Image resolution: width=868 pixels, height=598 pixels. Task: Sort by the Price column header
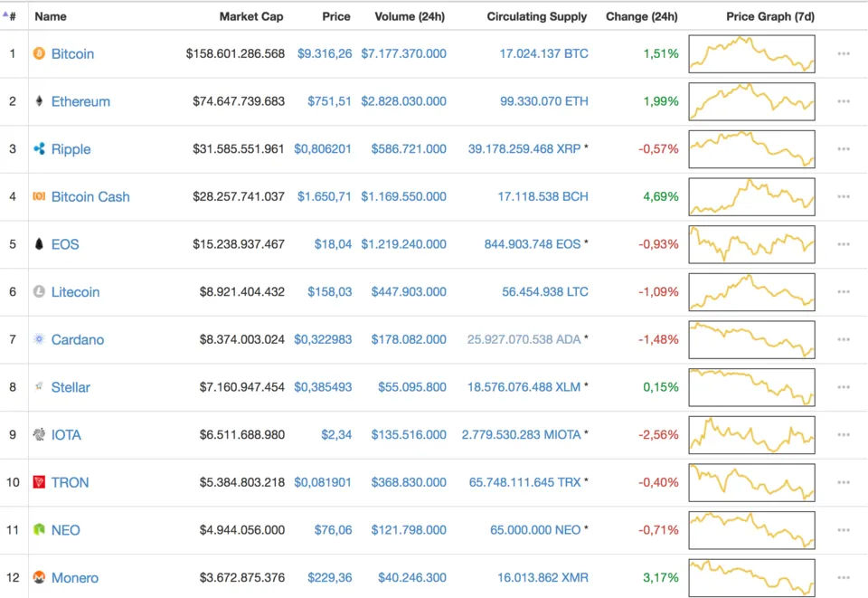(x=336, y=16)
